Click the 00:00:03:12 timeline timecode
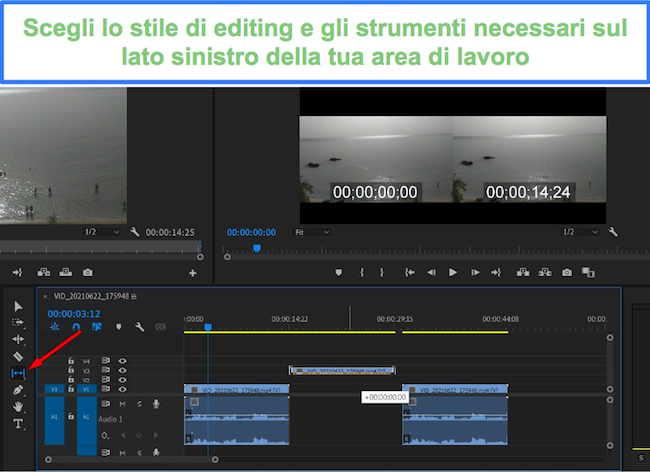 [x=74, y=314]
